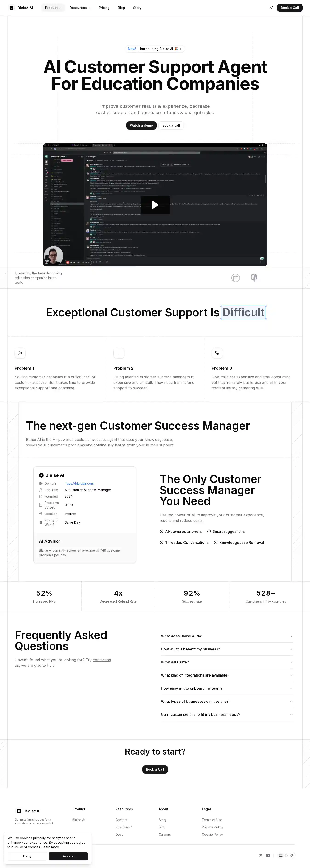Accept the cookies banner
This screenshot has height=868, width=310.
click(x=68, y=856)
